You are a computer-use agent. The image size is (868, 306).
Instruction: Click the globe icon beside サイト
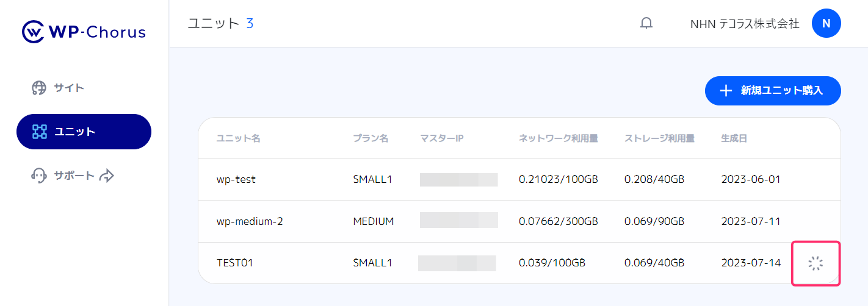coord(39,88)
